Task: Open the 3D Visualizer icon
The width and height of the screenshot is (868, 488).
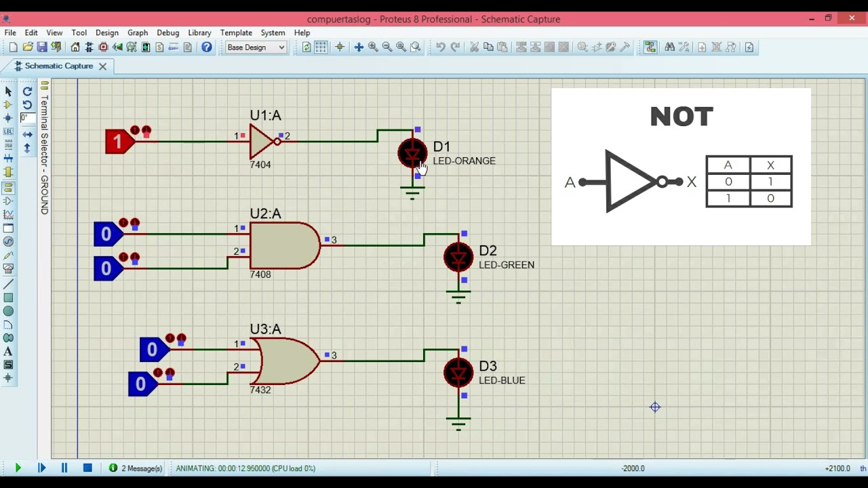Action: (117, 47)
